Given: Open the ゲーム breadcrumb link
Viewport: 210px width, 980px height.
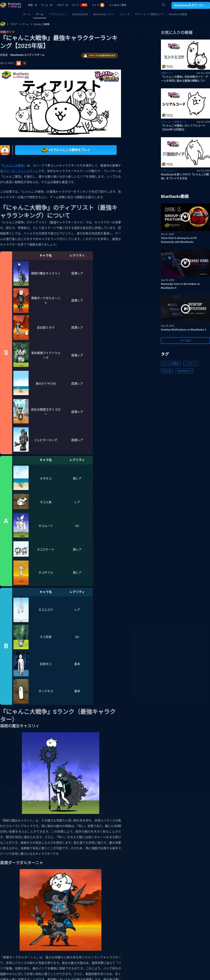Looking at the screenshot, I should (25, 24).
